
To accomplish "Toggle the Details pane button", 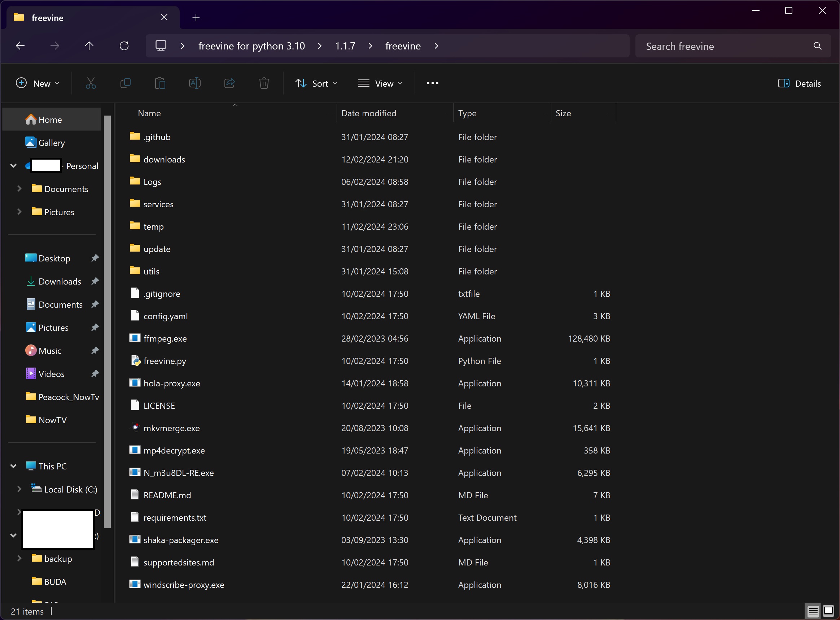I will click(x=799, y=83).
